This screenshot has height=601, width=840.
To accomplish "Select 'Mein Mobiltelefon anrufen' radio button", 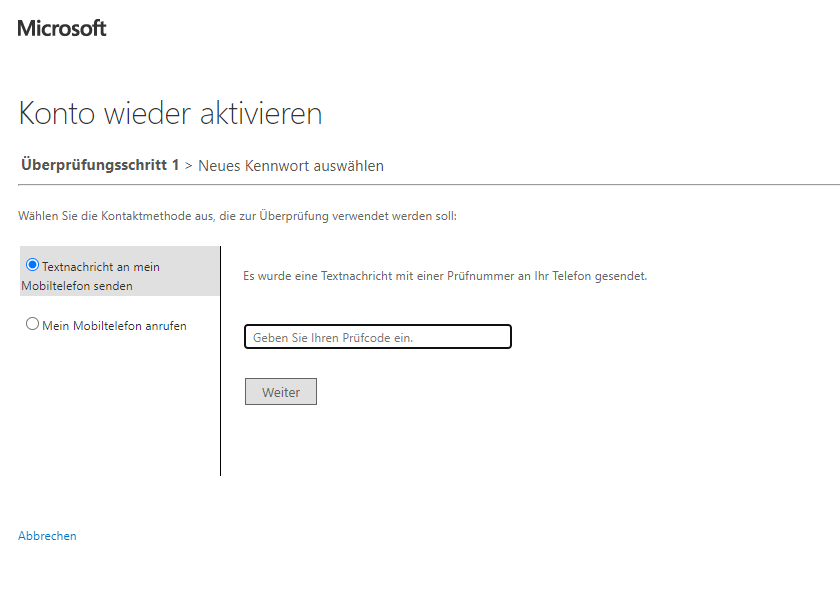I will 32,324.
